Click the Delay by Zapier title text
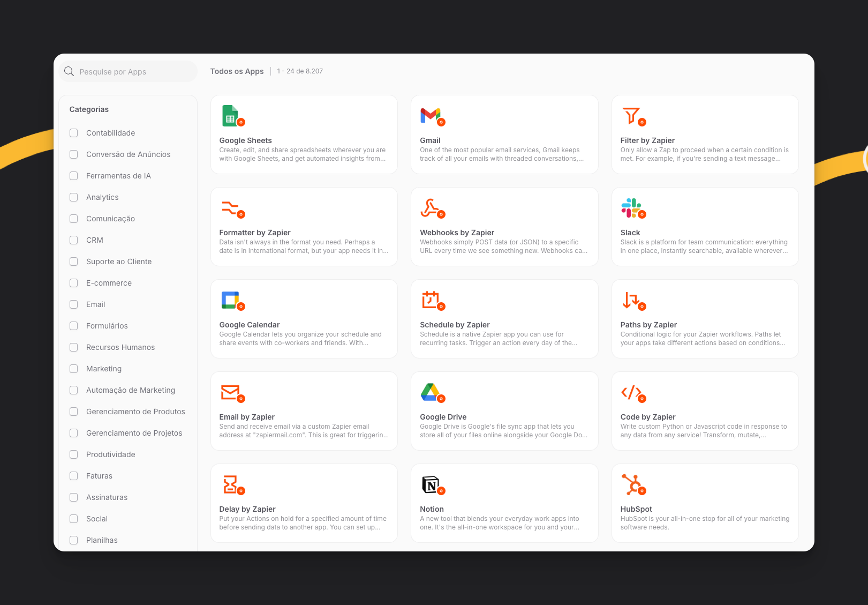Image resolution: width=868 pixels, height=605 pixels. pyautogui.click(x=247, y=509)
